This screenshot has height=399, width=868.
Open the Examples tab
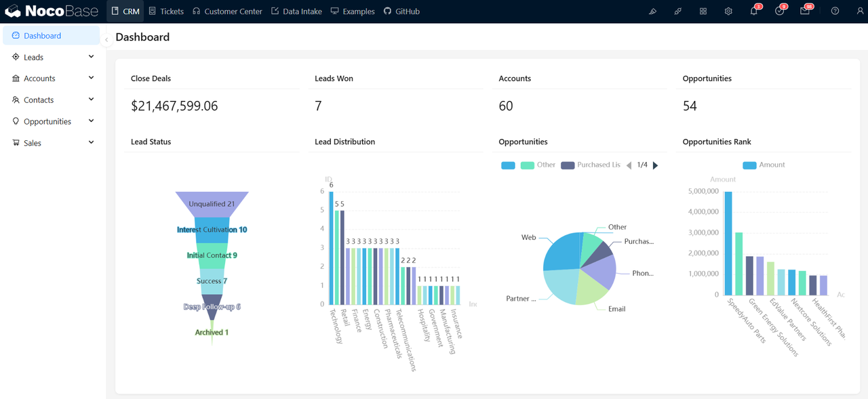[x=353, y=12]
